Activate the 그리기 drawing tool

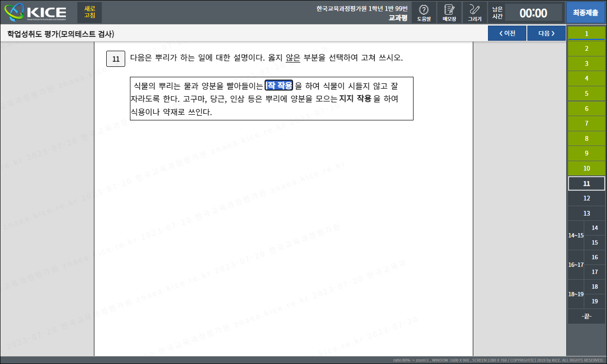474,12
